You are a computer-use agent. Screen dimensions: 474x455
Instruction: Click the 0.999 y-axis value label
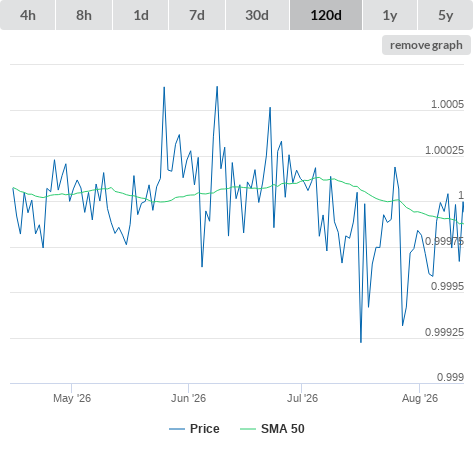[450, 377]
